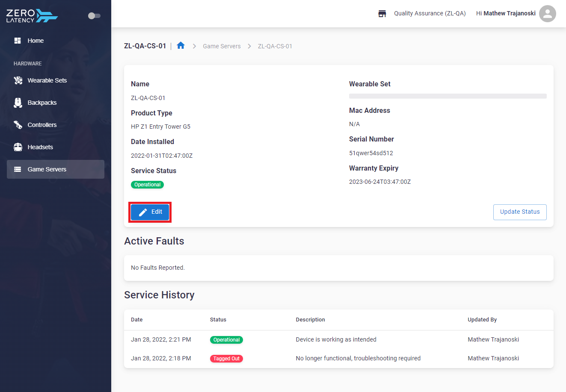Screen dimensions: 566x392
Task: Click the Tagged Out service history row
Action: click(x=339, y=358)
